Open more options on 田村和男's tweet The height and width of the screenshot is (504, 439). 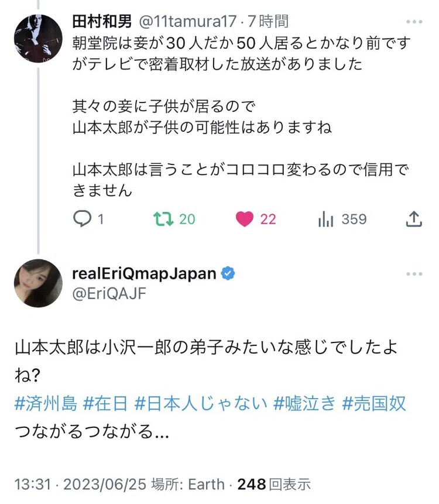click(414, 22)
